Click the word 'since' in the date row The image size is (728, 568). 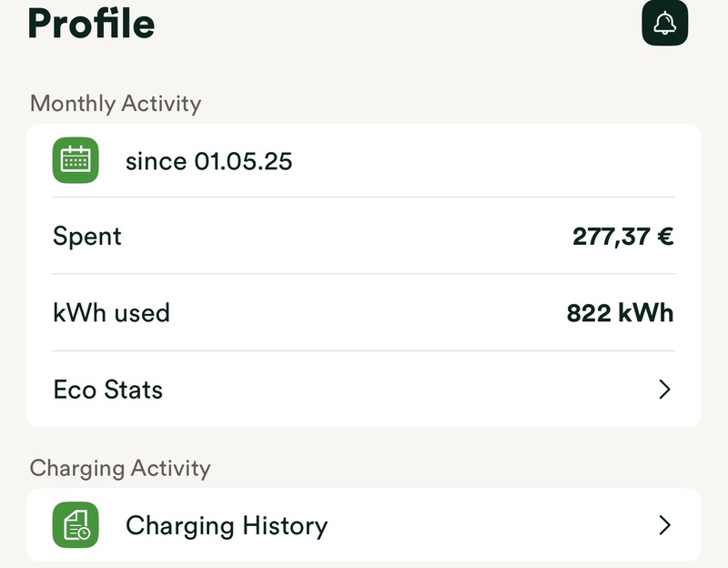click(156, 161)
